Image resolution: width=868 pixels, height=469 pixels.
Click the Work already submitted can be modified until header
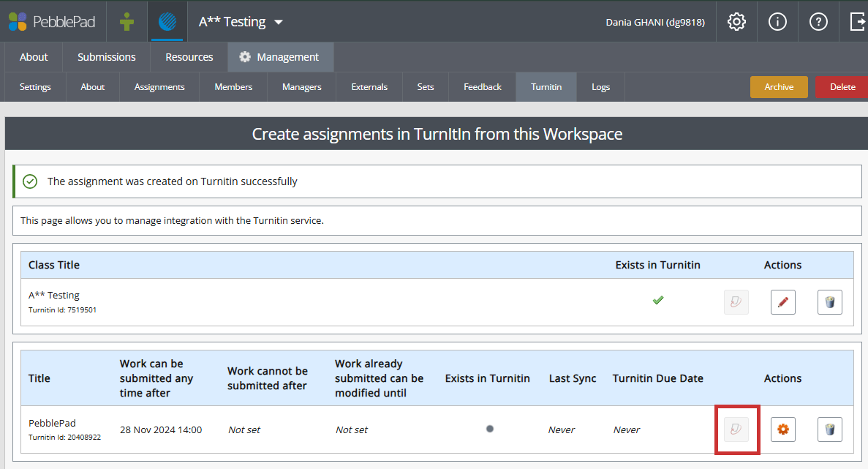[380, 378]
